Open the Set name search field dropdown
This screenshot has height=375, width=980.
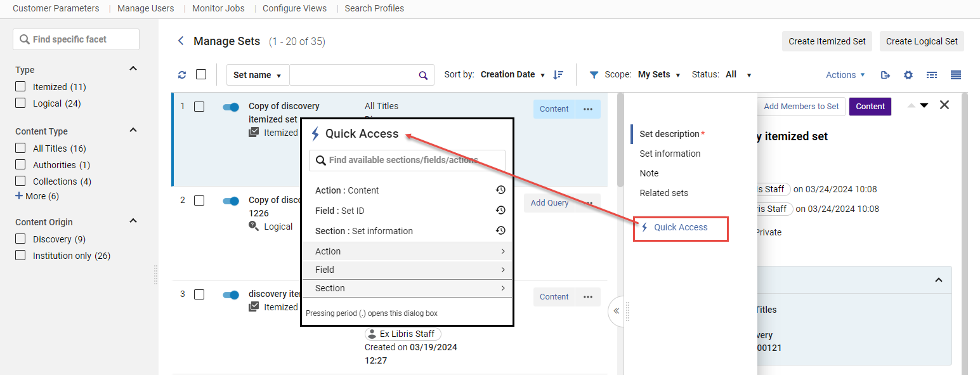258,75
